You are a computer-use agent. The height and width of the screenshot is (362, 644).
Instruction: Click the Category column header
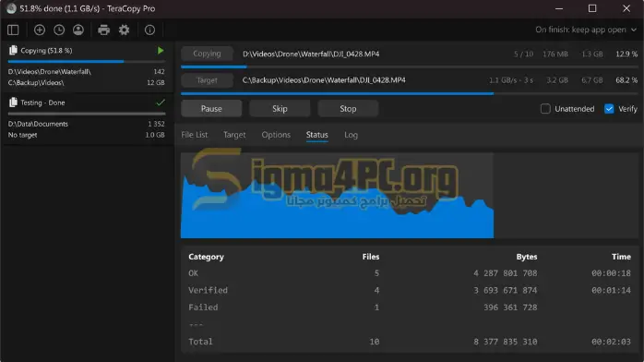click(206, 257)
